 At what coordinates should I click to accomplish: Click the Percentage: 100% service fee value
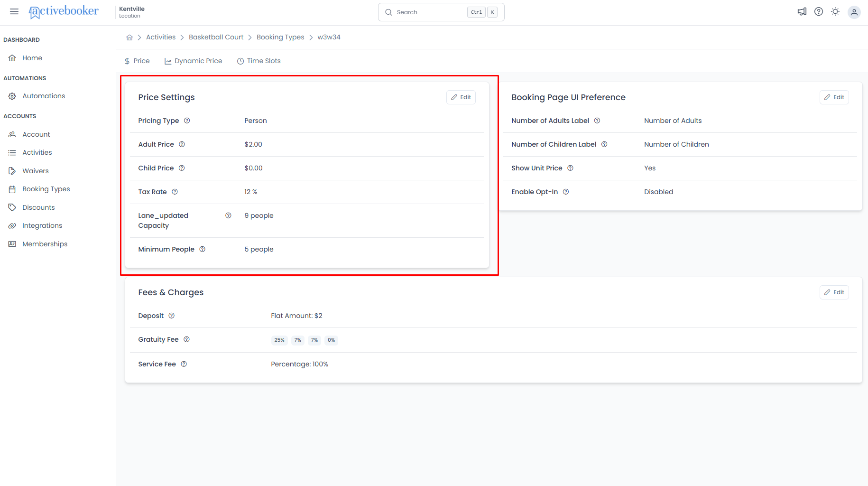(x=299, y=364)
